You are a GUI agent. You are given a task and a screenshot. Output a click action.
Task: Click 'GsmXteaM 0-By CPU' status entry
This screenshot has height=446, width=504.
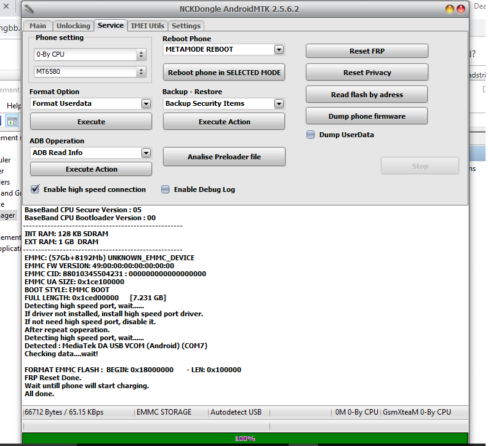pyautogui.click(x=417, y=412)
